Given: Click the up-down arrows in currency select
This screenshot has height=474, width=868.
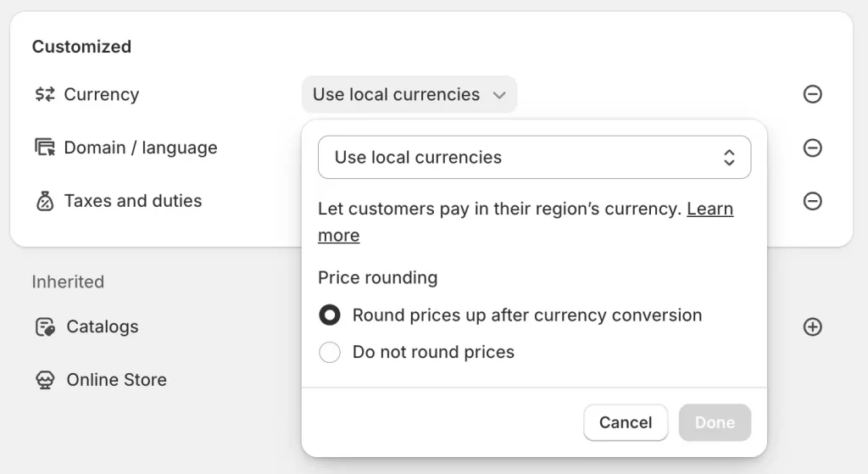Looking at the screenshot, I should click(x=729, y=157).
